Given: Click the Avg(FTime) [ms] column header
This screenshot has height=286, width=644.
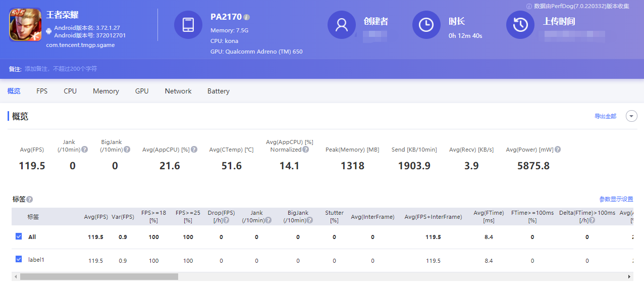Looking at the screenshot, I should pyautogui.click(x=489, y=216).
